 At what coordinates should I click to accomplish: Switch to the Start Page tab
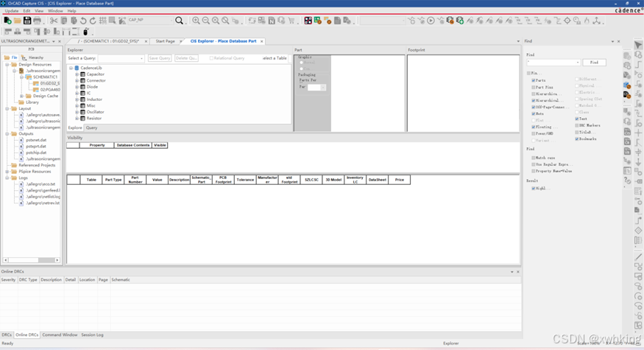(x=165, y=41)
